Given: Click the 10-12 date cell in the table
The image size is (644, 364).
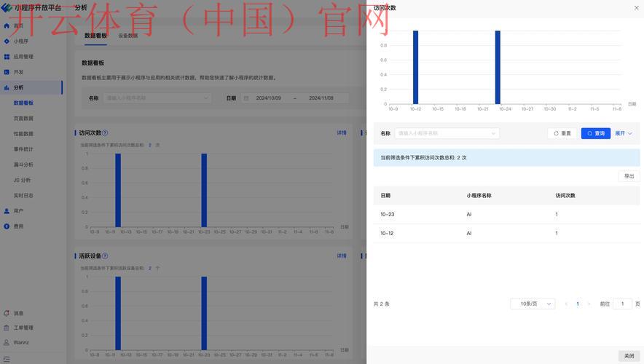Looking at the screenshot, I should coord(387,234).
